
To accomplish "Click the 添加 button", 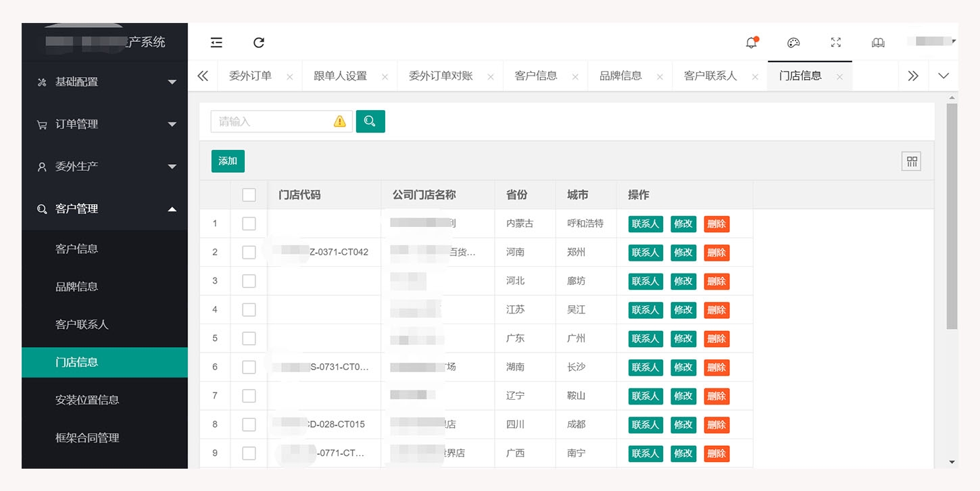I will (x=228, y=161).
